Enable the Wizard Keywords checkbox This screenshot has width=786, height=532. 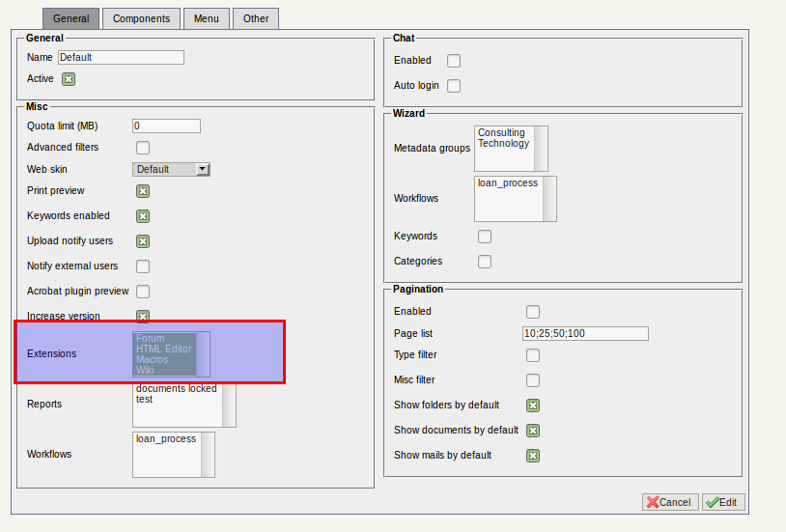[x=485, y=237]
